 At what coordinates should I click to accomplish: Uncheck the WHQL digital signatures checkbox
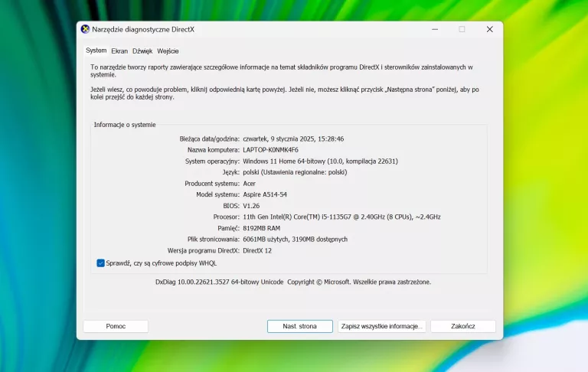101,263
